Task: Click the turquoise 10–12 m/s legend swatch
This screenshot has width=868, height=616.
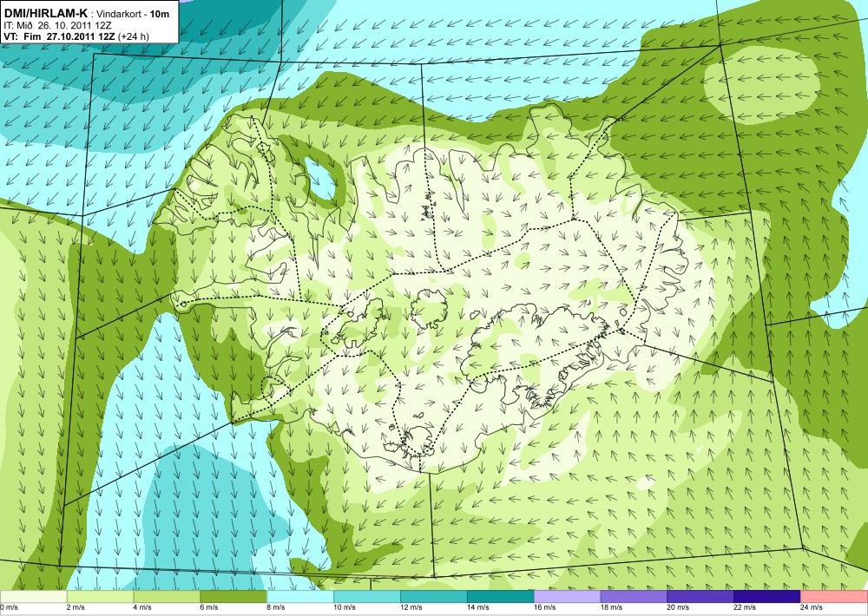Action: 367,597
